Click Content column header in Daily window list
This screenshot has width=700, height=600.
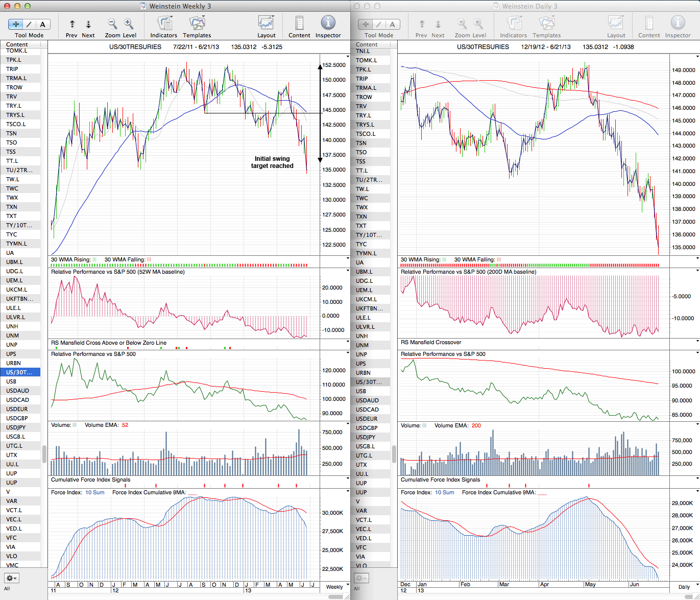tap(367, 44)
